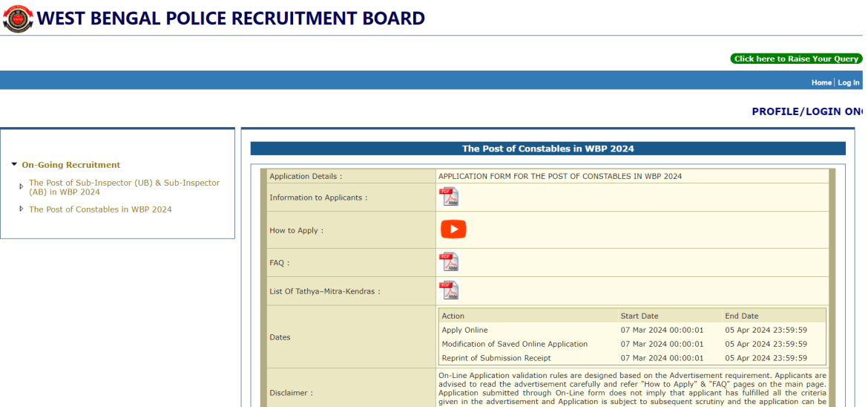Image resolution: width=868 pixels, height=407 pixels.
Task: Open the FAQ PDF document
Action: pos(449,262)
